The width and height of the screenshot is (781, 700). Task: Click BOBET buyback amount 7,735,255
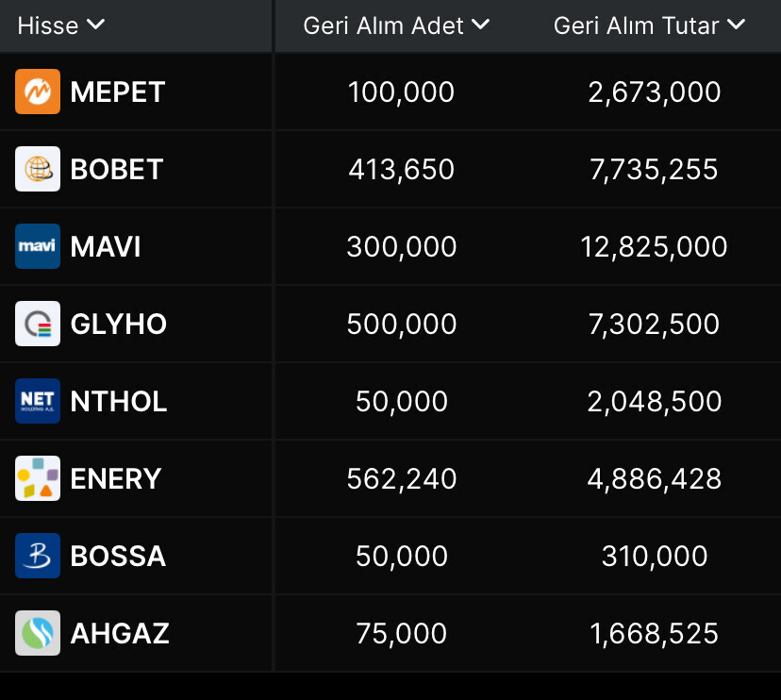pyautogui.click(x=654, y=169)
